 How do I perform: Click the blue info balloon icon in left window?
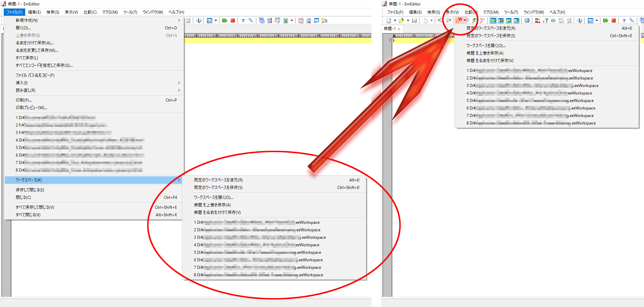tap(199, 20)
